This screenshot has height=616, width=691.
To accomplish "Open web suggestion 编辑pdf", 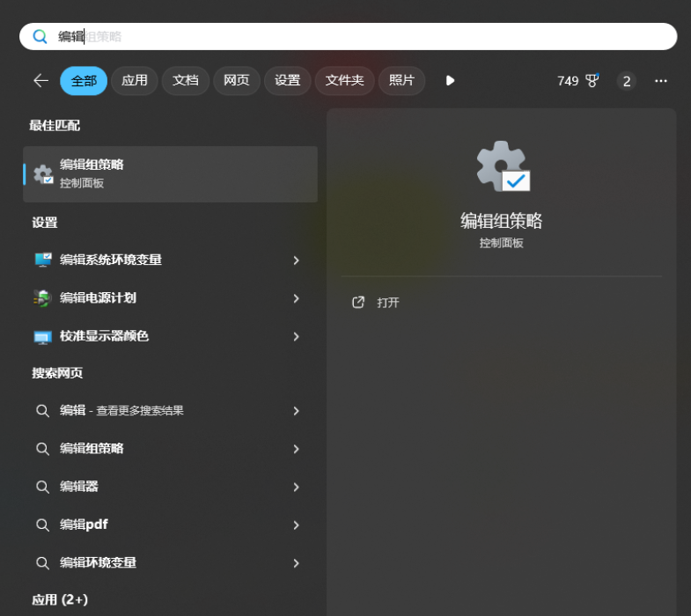I will click(170, 524).
